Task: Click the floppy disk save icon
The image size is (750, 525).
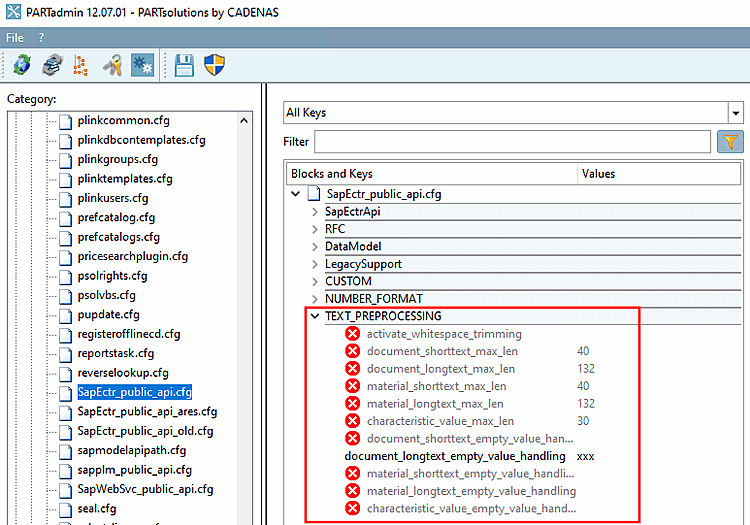Action: pos(184,65)
